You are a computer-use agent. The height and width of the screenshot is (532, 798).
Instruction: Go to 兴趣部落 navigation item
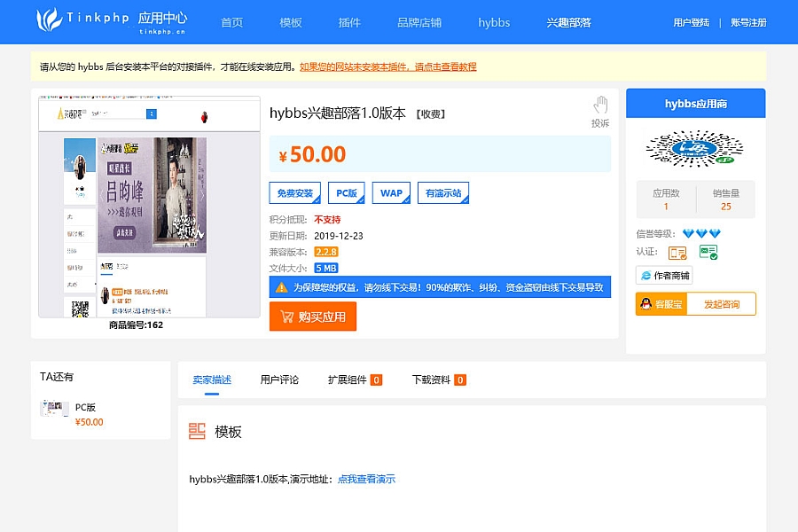[x=568, y=22]
